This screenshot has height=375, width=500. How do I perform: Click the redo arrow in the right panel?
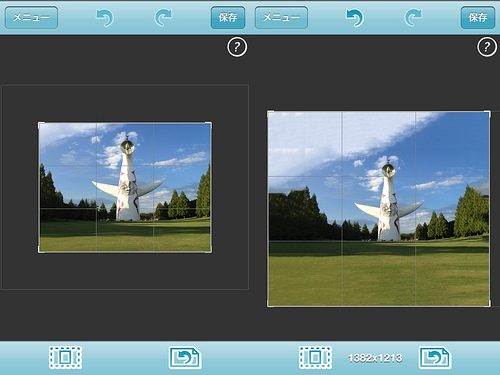(x=413, y=18)
